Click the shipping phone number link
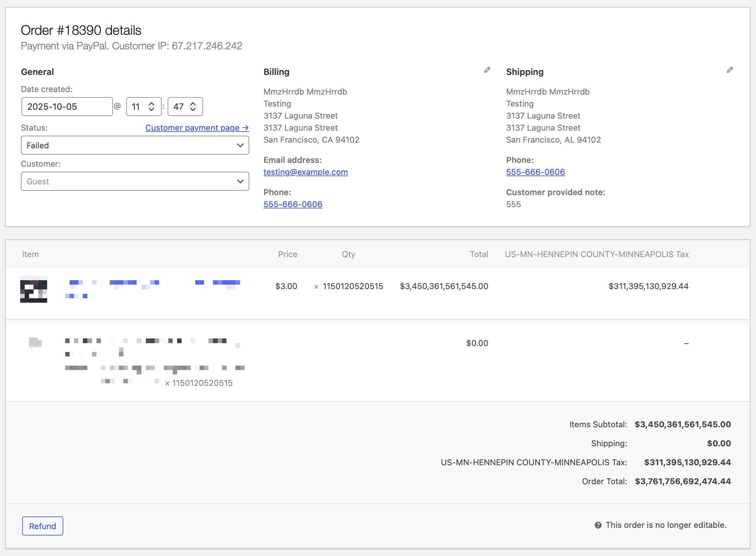Viewport: 756px width, 556px height. pyautogui.click(x=535, y=172)
